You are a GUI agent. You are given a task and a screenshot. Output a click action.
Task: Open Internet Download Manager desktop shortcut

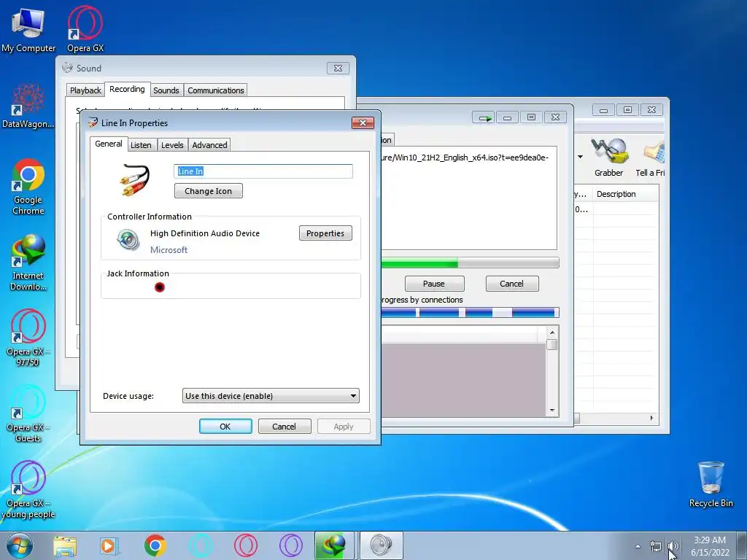pyautogui.click(x=28, y=262)
